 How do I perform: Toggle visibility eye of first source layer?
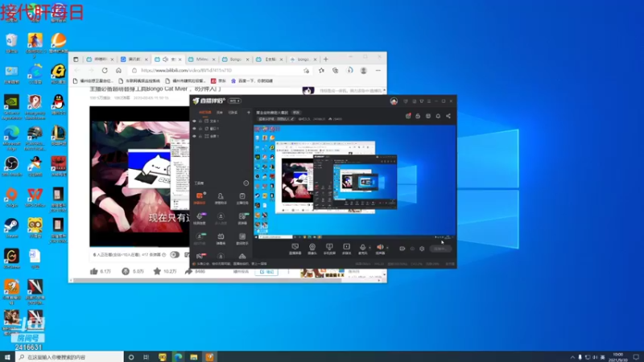click(194, 121)
